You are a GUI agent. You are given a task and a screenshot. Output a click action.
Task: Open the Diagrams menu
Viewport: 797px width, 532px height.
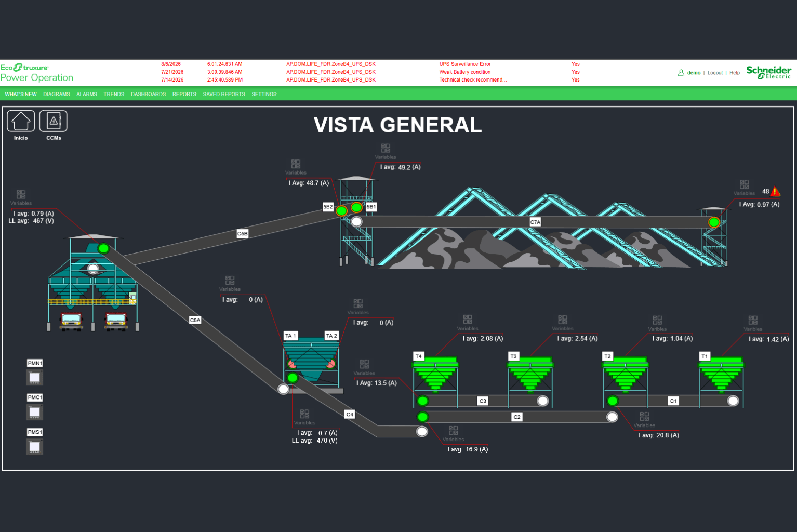57,94
